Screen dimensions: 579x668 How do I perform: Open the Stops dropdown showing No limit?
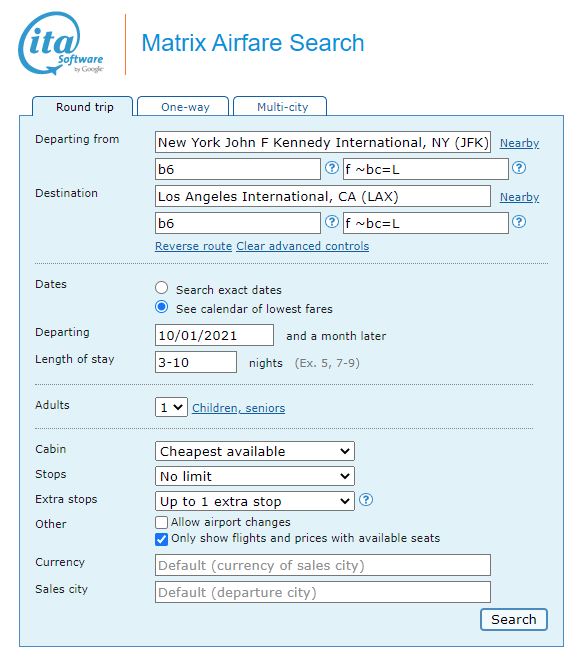pyautogui.click(x=255, y=476)
